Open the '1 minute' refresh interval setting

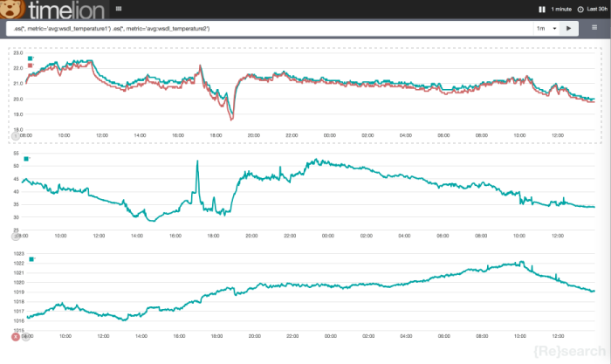point(561,9)
